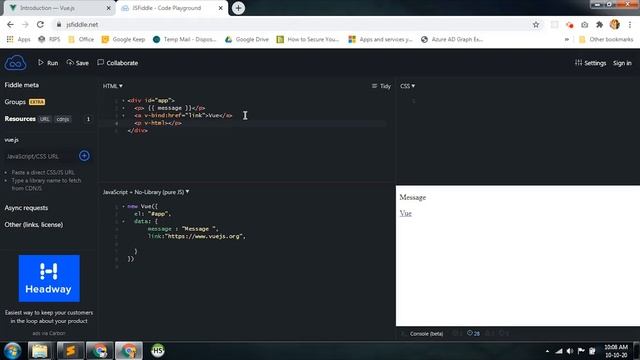Image resolution: width=640 pixels, height=360 pixels.
Task: Bookmark this page with the star icon
Action: pos(536,24)
